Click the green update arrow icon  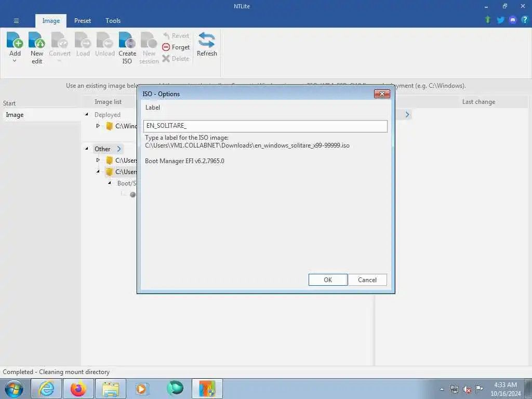(488, 20)
